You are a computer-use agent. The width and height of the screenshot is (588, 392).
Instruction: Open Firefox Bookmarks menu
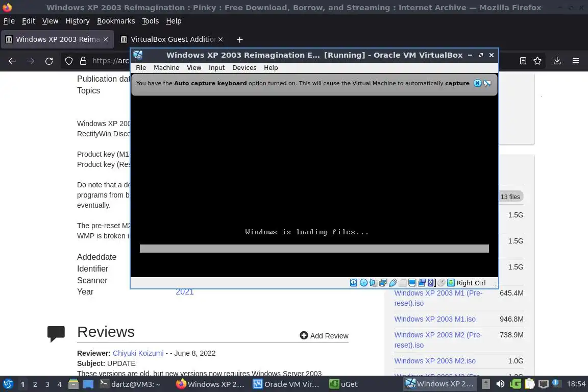(116, 21)
